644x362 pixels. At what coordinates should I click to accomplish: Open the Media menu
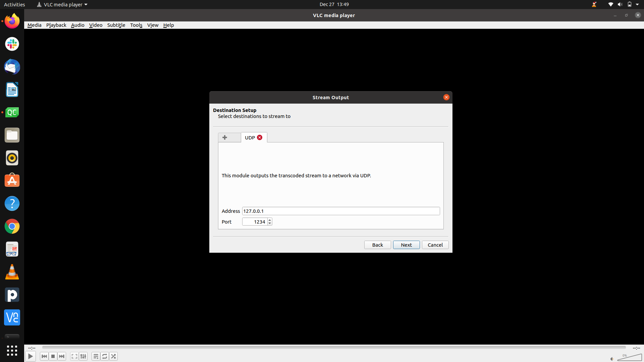[x=34, y=25]
